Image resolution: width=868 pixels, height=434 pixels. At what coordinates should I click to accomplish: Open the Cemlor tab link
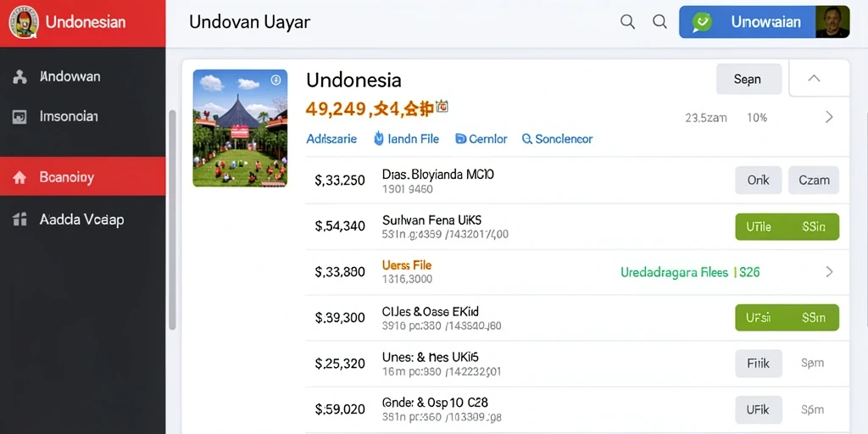(x=481, y=139)
